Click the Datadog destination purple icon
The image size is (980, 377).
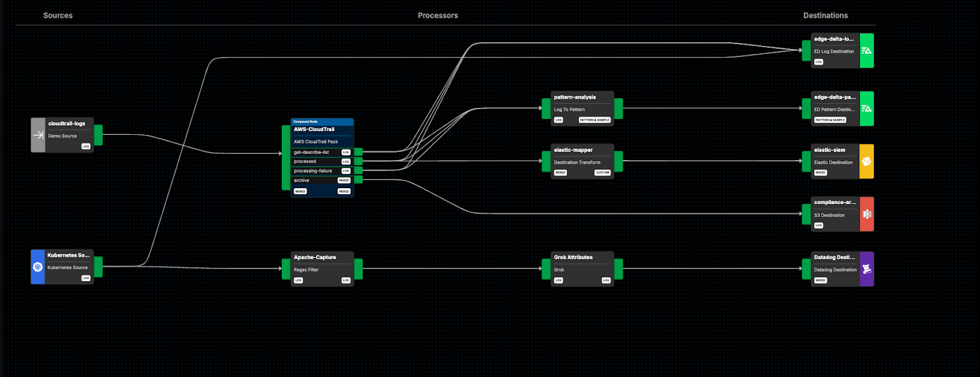[x=867, y=269]
